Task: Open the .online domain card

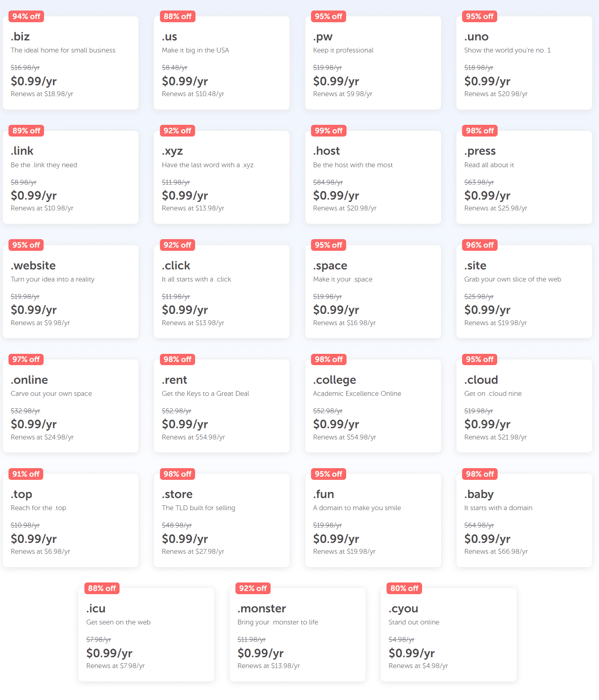Action: 71,406
